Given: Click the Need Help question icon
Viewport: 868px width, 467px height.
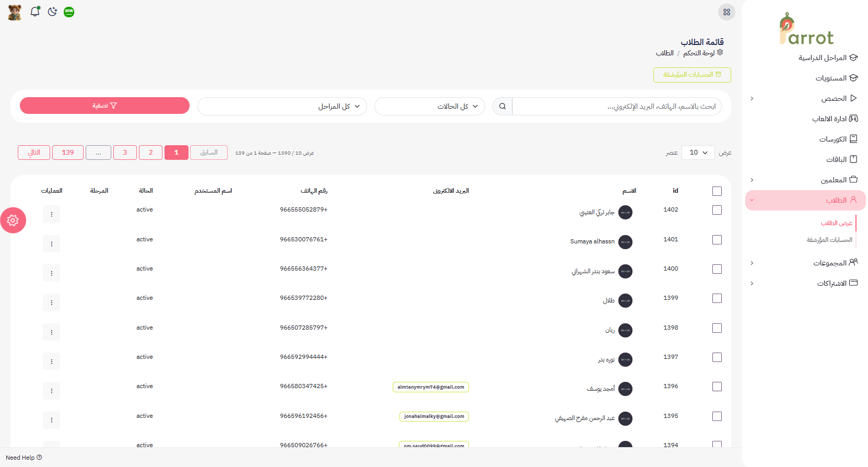Looking at the screenshot, I should (x=39, y=458).
